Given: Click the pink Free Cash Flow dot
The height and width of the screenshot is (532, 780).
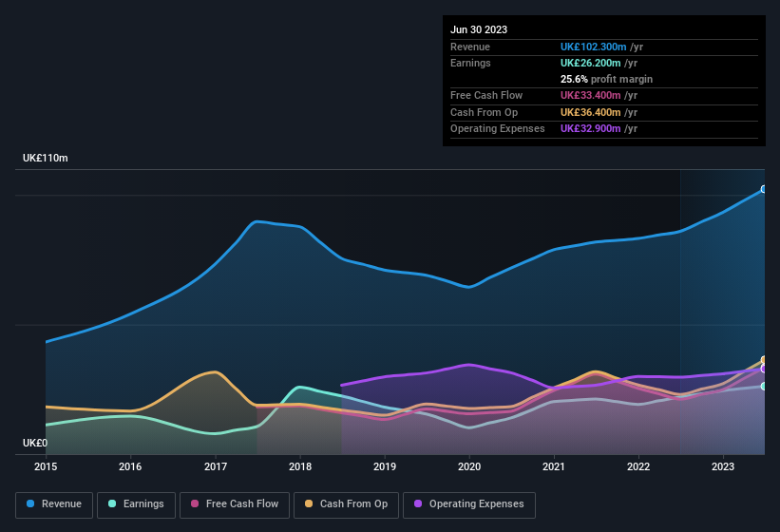Looking at the screenshot, I should point(195,503).
